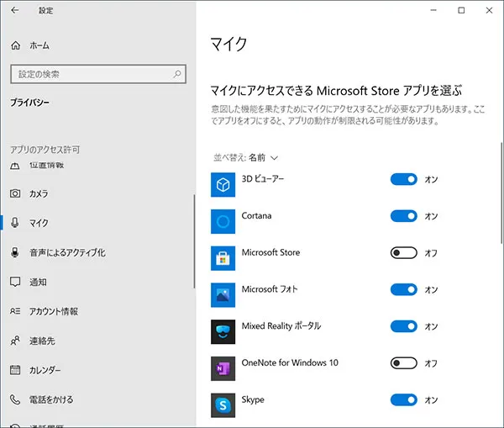Click the contacts (連絡先) sidebar icon
The height and width of the screenshot is (428, 504).
tap(15, 341)
